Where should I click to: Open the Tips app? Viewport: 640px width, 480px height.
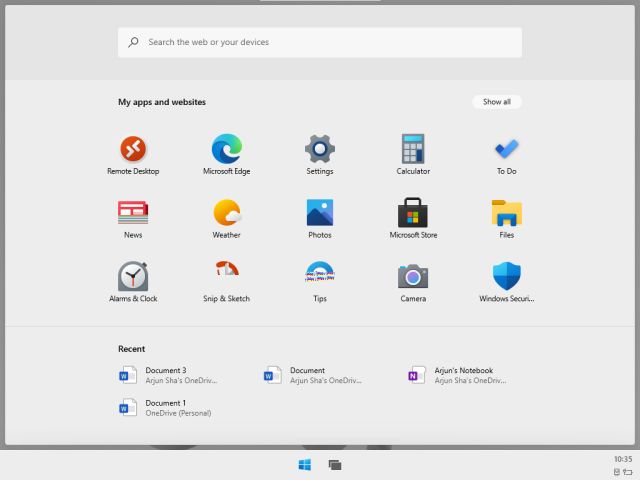pos(320,282)
